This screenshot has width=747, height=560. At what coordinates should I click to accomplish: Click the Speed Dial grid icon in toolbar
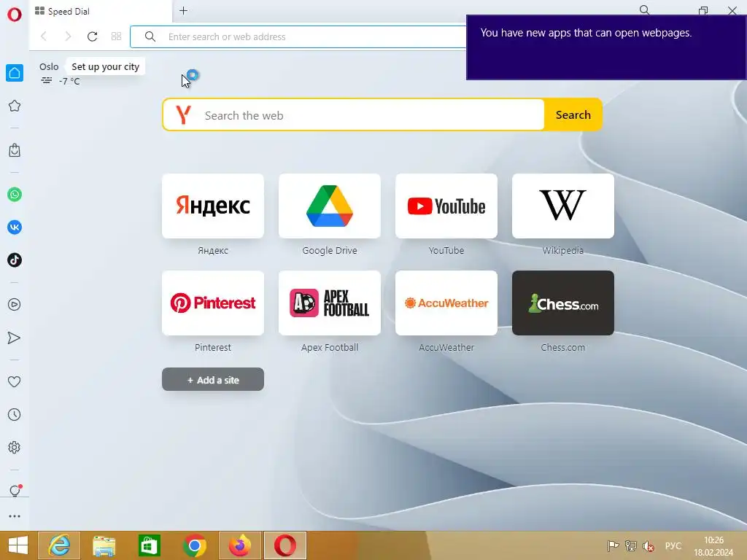tap(116, 36)
